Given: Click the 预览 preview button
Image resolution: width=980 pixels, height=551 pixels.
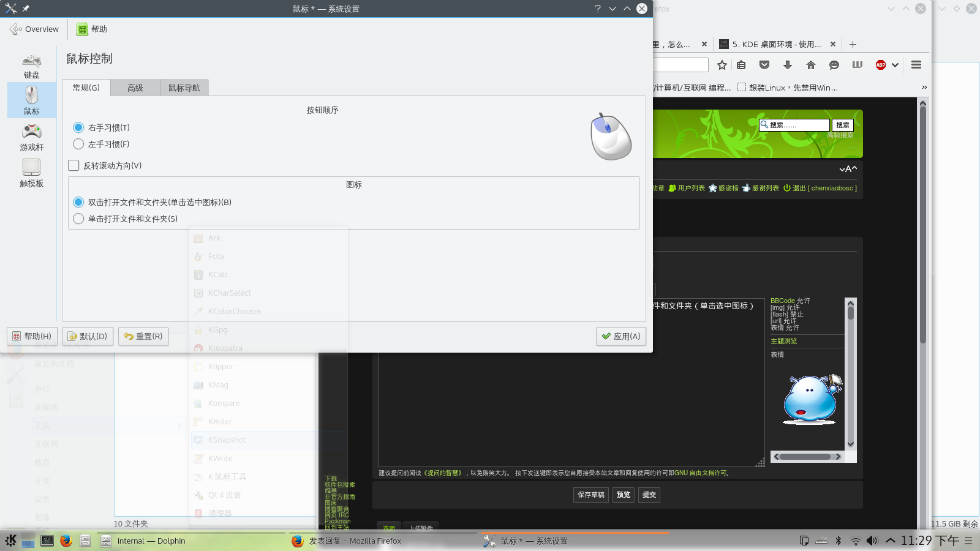Looking at the screenshot, I should pos(624,495).
